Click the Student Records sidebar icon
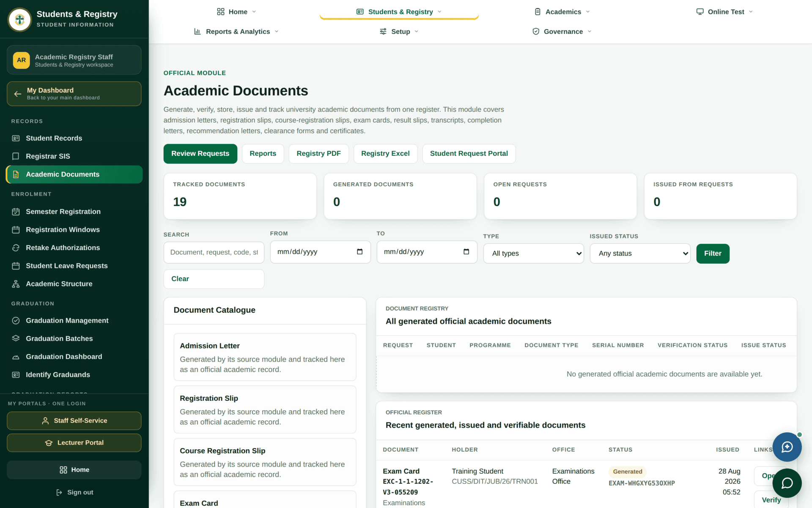The width and height of the screenshot is (812, 508). (16, 138)
